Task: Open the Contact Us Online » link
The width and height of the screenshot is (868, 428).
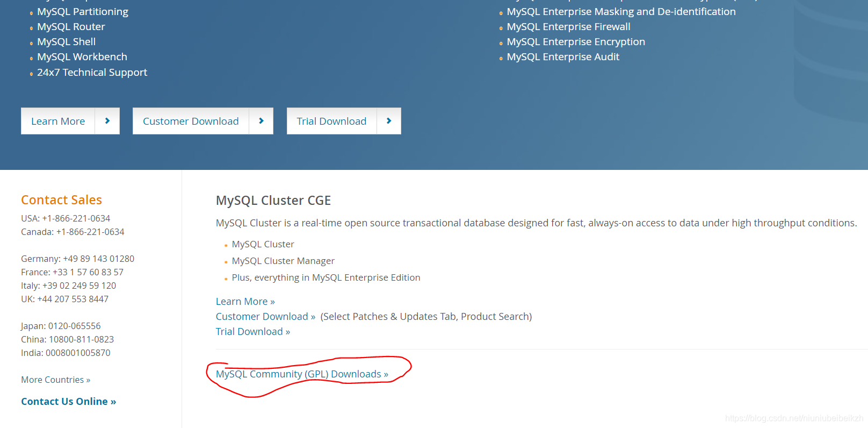Action: point(69,402)
